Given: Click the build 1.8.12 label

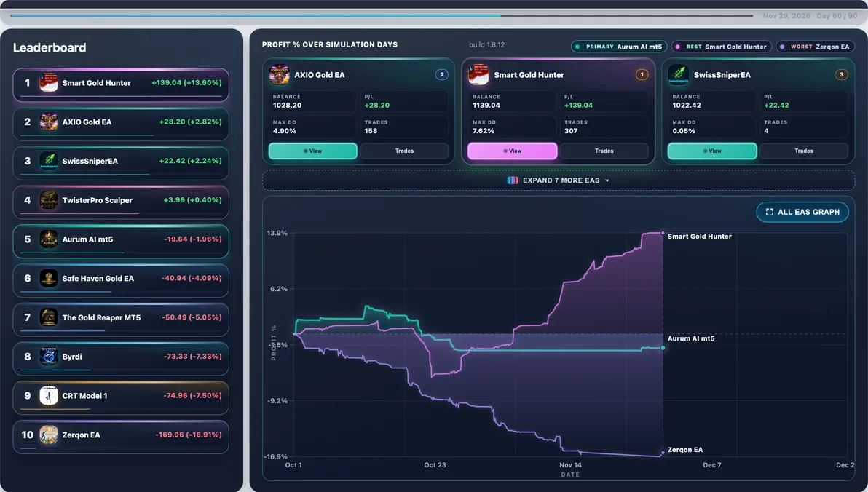Looking at the screenshot, I should 486,45.
